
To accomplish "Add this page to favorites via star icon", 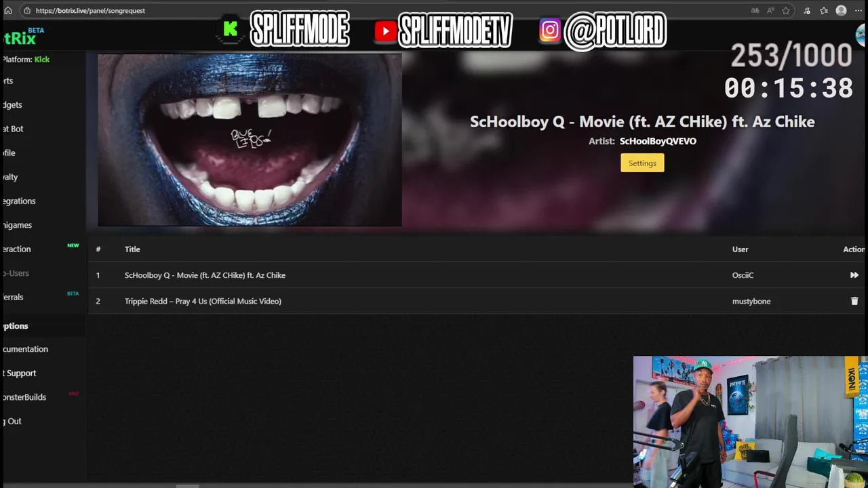I will tap(786, 10).
